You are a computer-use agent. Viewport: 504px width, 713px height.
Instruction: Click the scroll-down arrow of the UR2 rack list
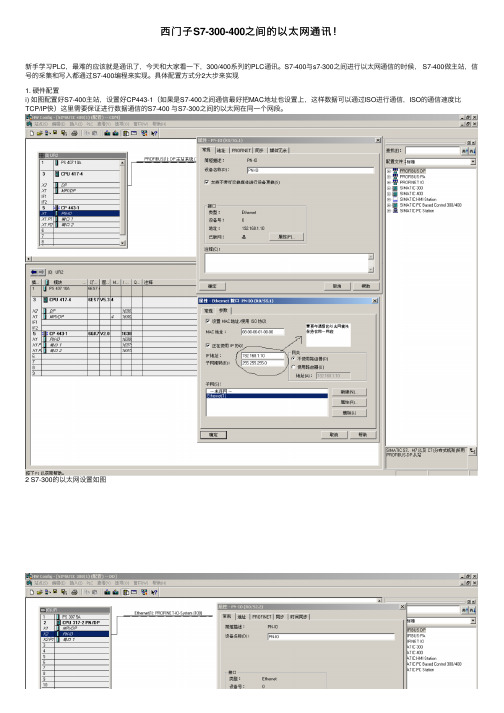pyautogui.click(x=122, y=243)
